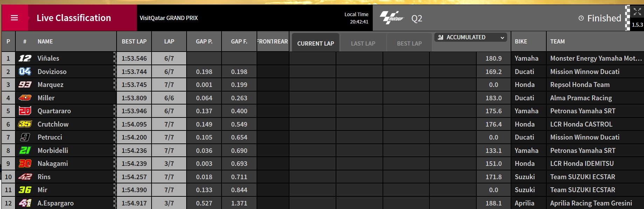Click Aprilia Racing Team Gresini
Screen dimensions: 644x209
[591, 203]
